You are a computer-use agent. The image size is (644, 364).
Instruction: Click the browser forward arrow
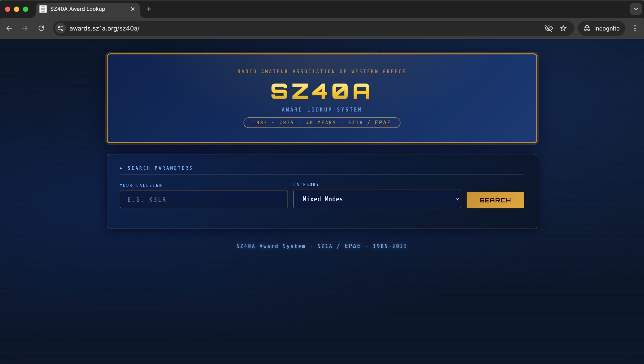(25, 28)
